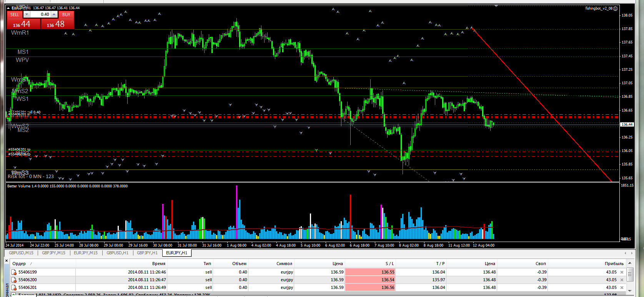Increase lot volume with the up arrow

(x=54, y=15)
